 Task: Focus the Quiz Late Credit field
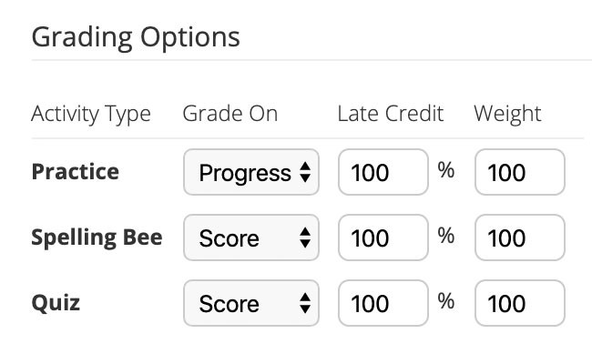pos(383,304)
